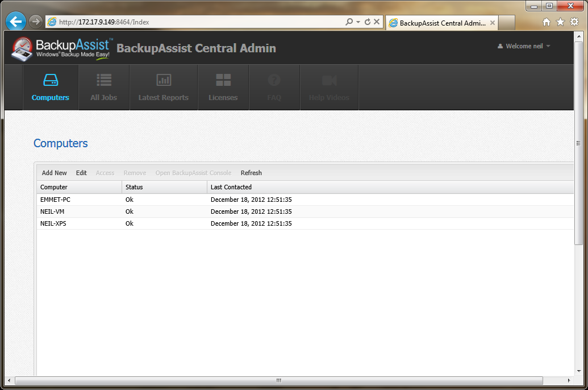This screenshot has height=390, width=588.
Task: Click the scroll up arrow
Action: pos(578,36)
